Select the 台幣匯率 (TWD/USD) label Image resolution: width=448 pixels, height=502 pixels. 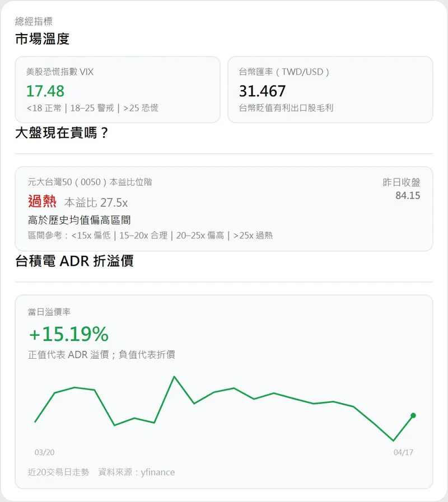[284, 72]
